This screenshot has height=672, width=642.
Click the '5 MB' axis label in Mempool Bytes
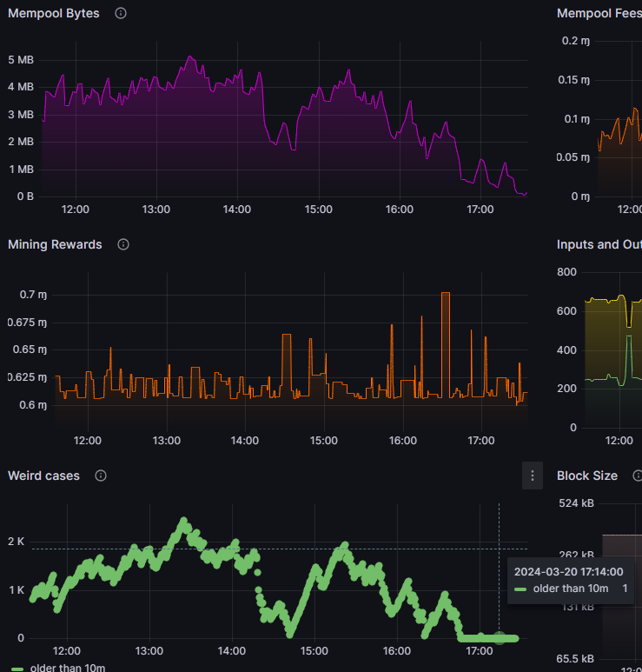coord(21,60)
